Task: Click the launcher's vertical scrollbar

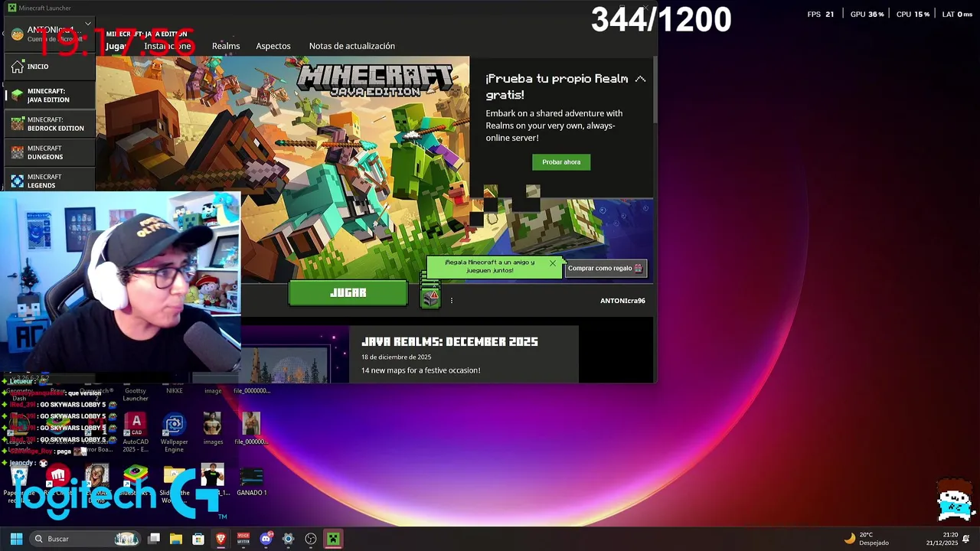Action: coord(655,88)
